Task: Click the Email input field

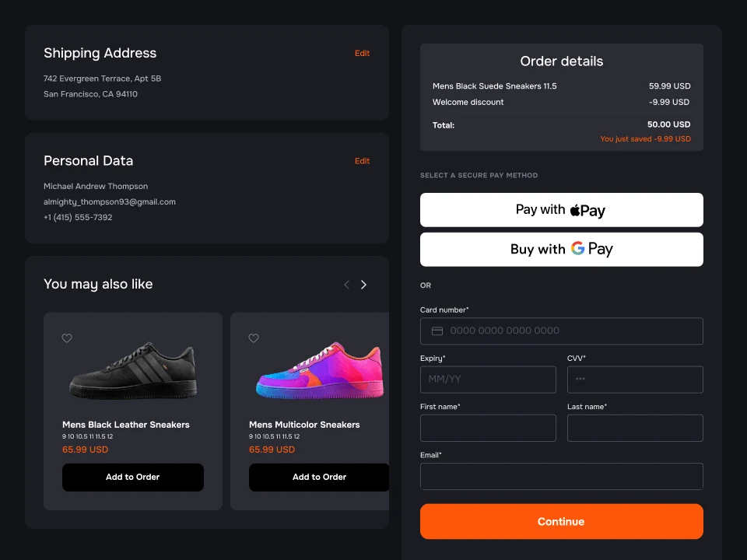Action: 561,476
